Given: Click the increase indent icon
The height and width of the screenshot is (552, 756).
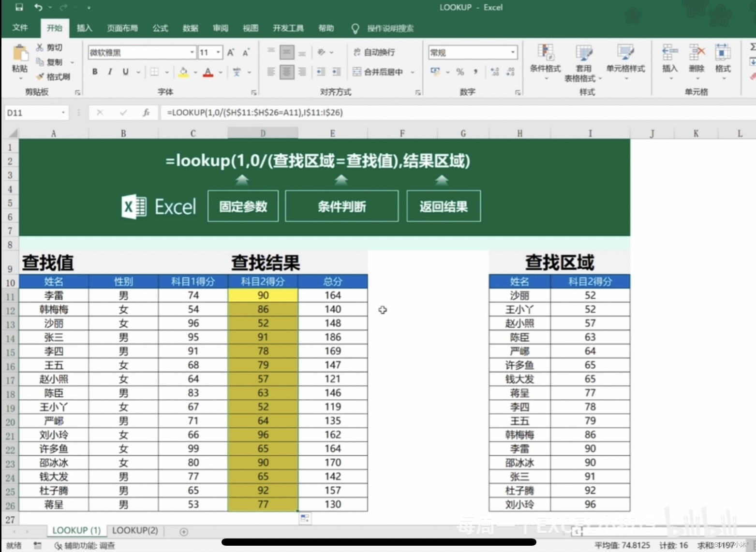Looking at the screenshot, I should 336,72.
